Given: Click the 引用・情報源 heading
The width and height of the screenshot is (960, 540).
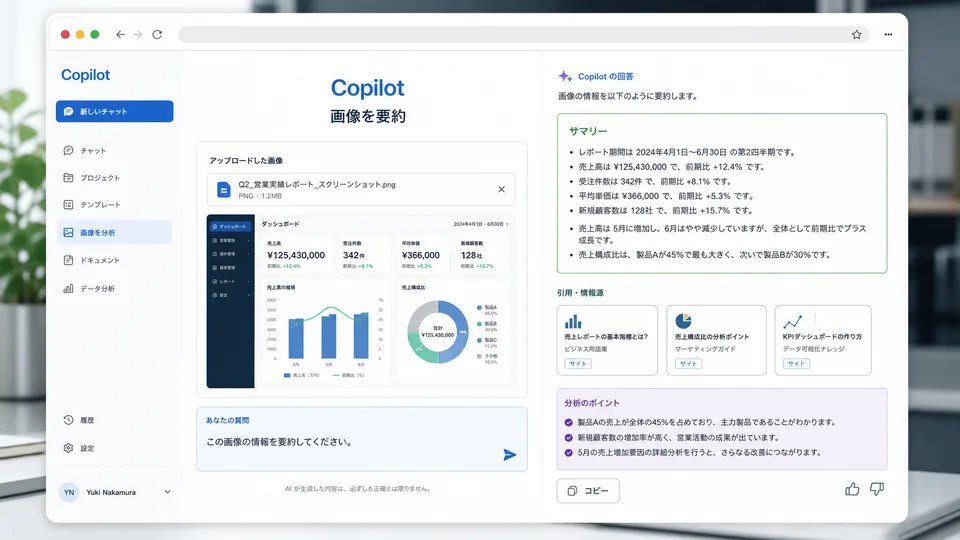Looking at the screenshot, I should [580, 293].
